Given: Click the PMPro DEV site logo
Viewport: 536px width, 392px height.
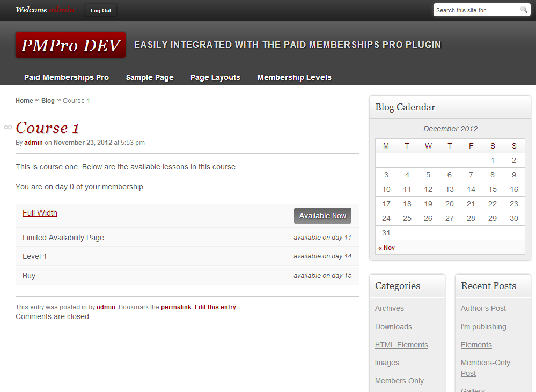Looking at the screenshot, I should point(70,45).
